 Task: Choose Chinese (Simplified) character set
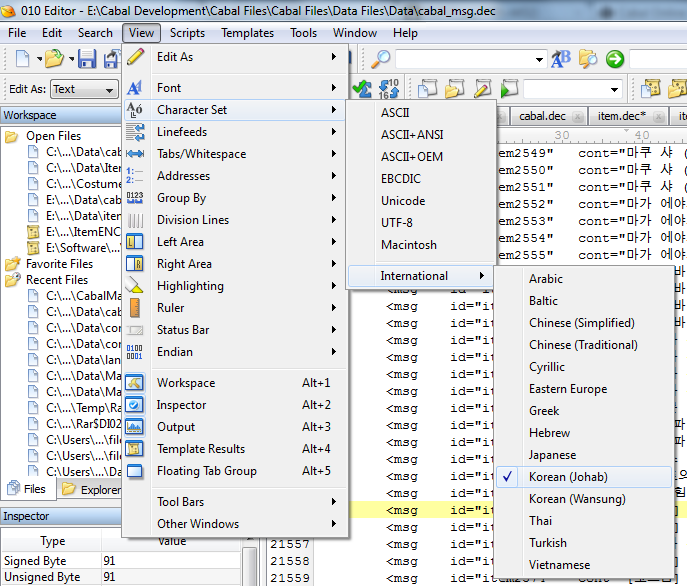(x=584, y=323)
